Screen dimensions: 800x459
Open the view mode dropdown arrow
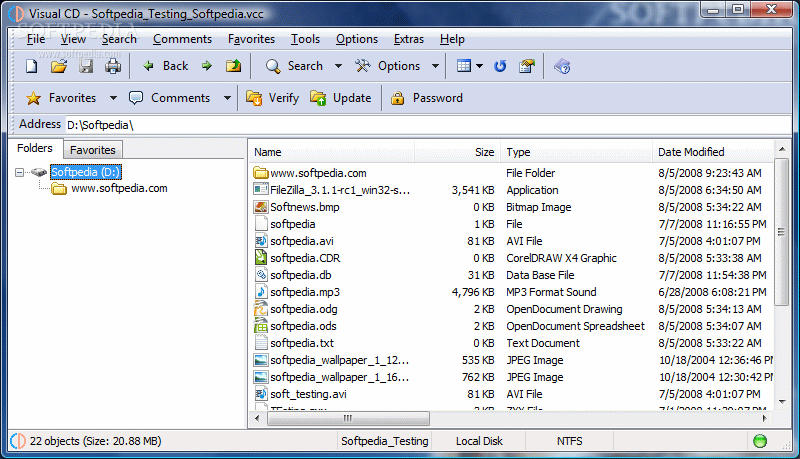[479, 66]
